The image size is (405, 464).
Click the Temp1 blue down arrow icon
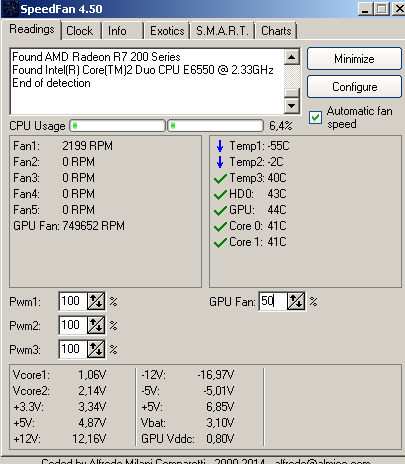[220, 146]
